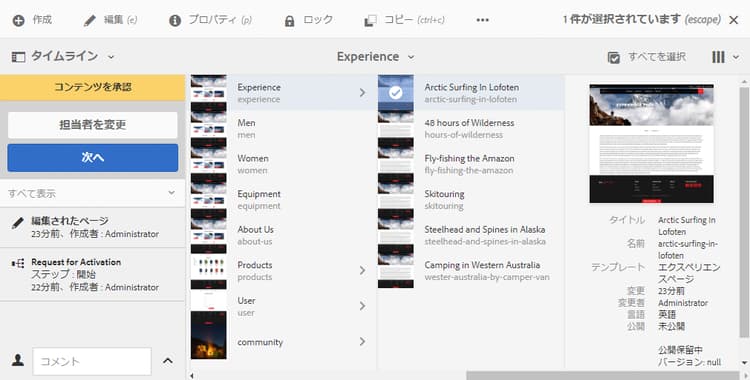Image resolution: width=750 pixels, height=380 pixels.
Task: Click the Edit pencil icon
Action: point(89,21)
